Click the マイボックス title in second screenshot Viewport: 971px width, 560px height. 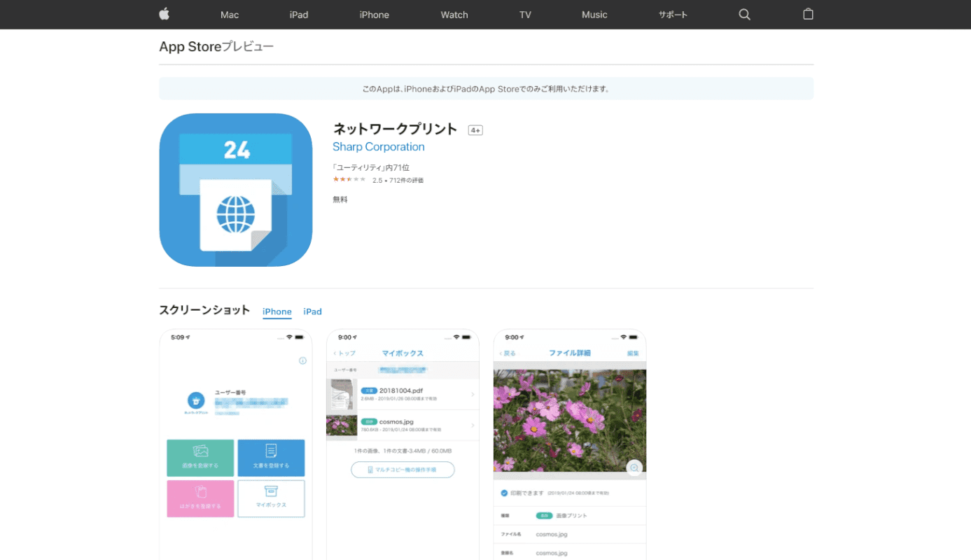(403, 353)
